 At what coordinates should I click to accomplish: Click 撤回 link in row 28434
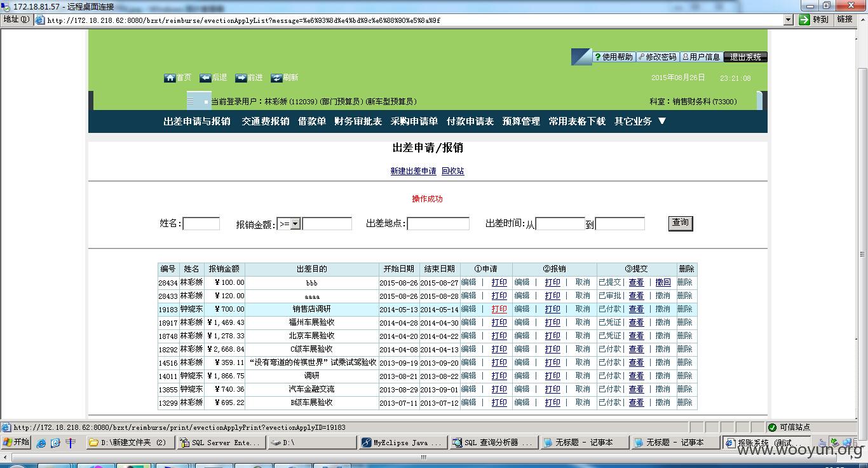coord(663,282)
